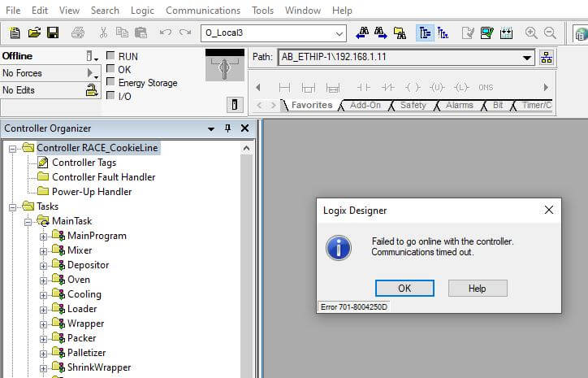Screen dimensions: 588x378
Task: Expand the Palletizer program node
Action: coord(43,354)
